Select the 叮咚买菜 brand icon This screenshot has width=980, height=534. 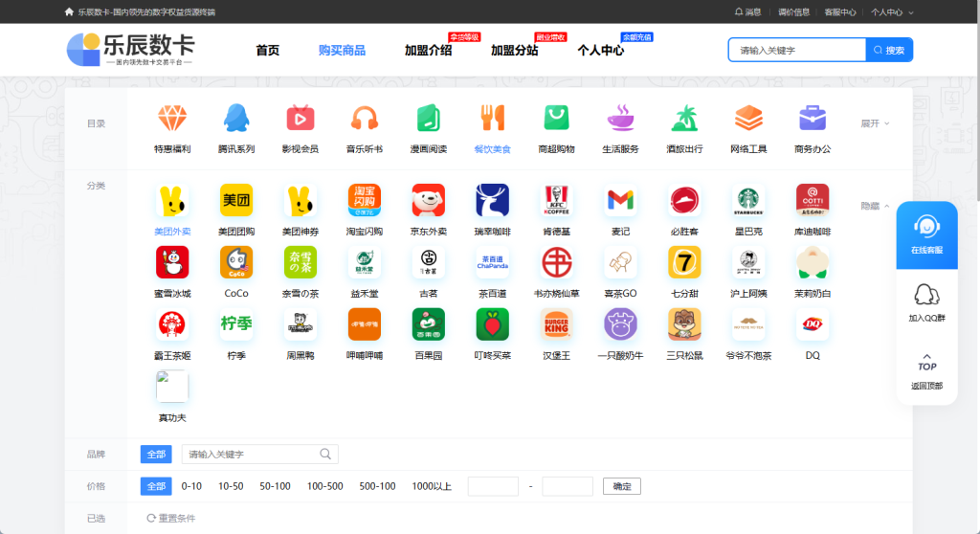pos(493,323)
